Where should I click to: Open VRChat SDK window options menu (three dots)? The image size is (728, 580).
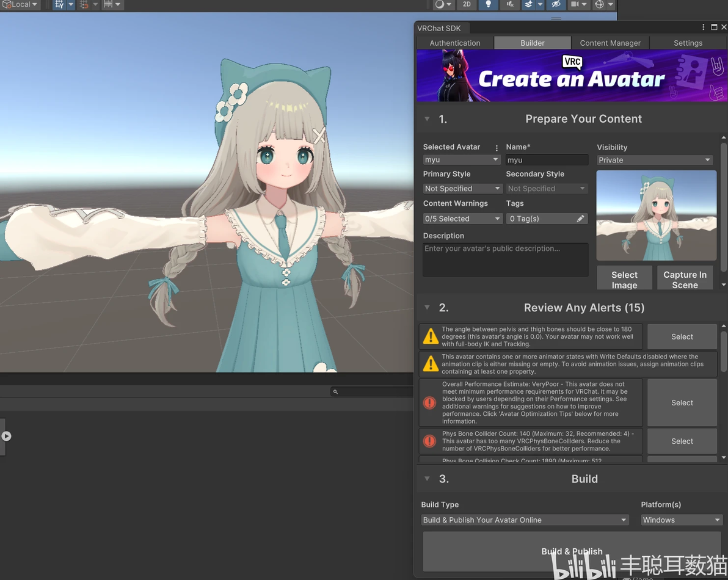703,27
